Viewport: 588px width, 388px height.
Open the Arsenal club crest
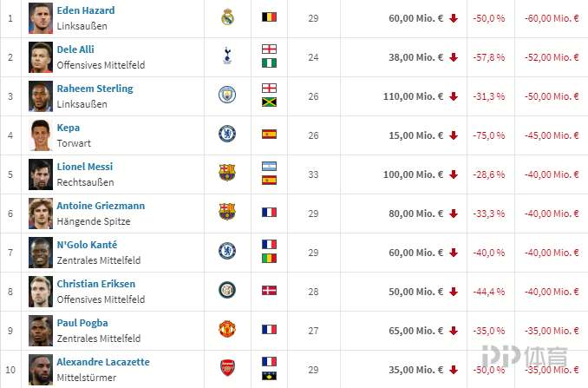tap(227, 368)
